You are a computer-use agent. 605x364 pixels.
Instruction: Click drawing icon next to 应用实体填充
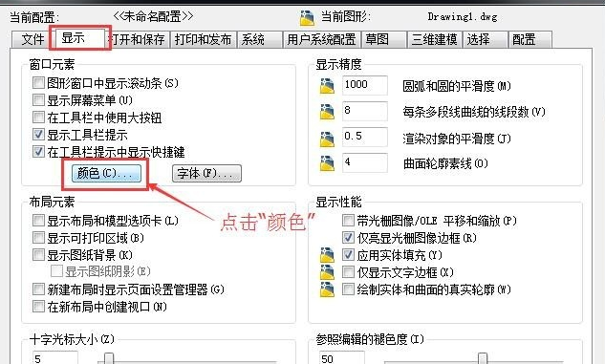coord(327,255)
